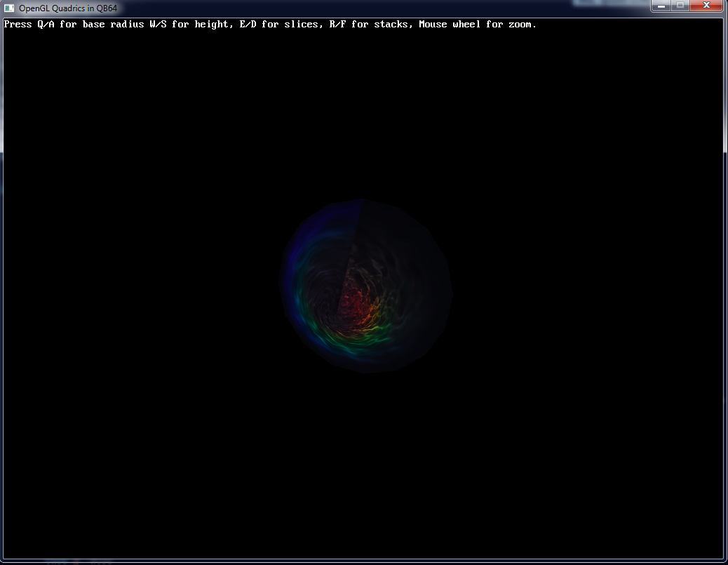The image size is (728, 565).
Task: Close the OpenGL Quadrics in QB64 window
Action: [x=706, y=6]
